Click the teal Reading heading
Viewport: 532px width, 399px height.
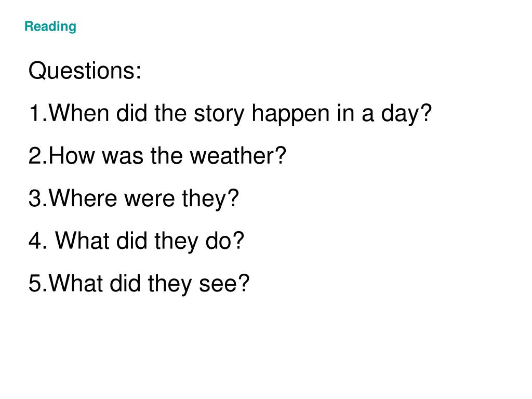(50, 27)
